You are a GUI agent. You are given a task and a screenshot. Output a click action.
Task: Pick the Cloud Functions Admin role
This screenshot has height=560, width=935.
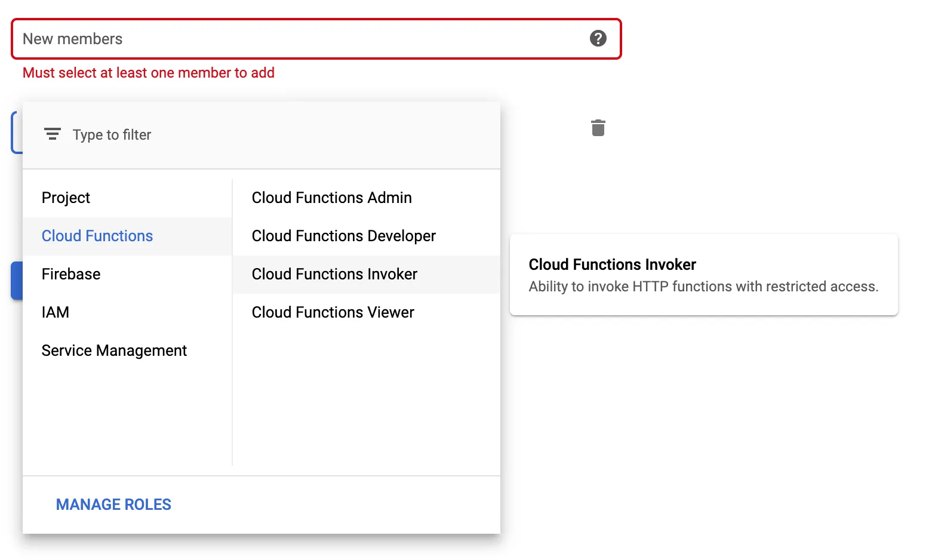click(331, 198)
